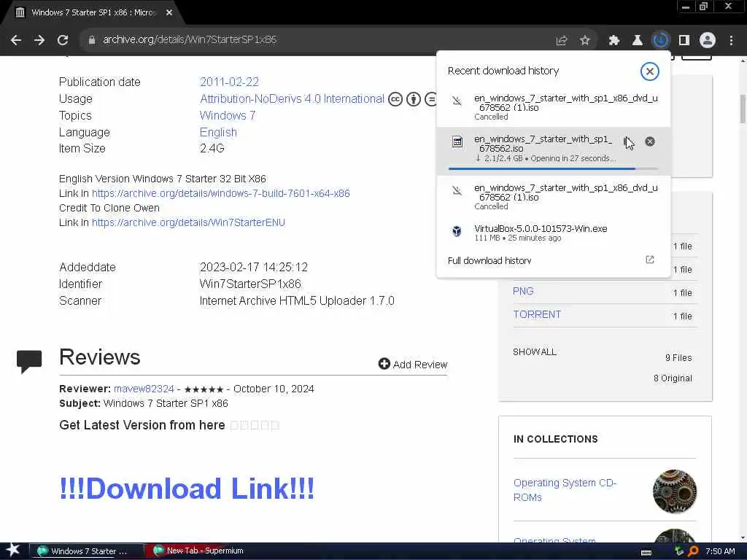Click the attribution person license icon
This screenshot has width=747, height=560.
click(414, 99)
